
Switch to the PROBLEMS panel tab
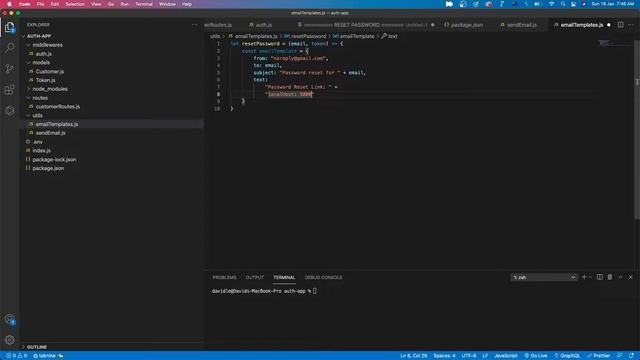pos(224,278)
